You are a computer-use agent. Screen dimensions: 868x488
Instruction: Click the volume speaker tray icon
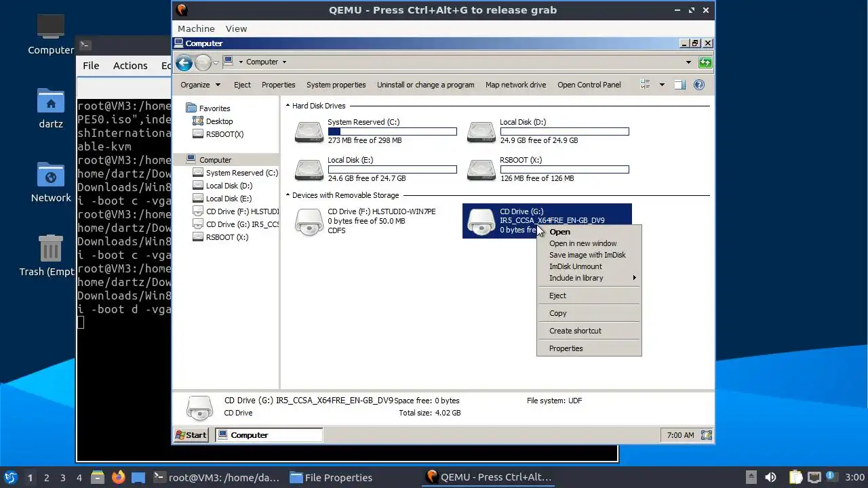point(770,477)
